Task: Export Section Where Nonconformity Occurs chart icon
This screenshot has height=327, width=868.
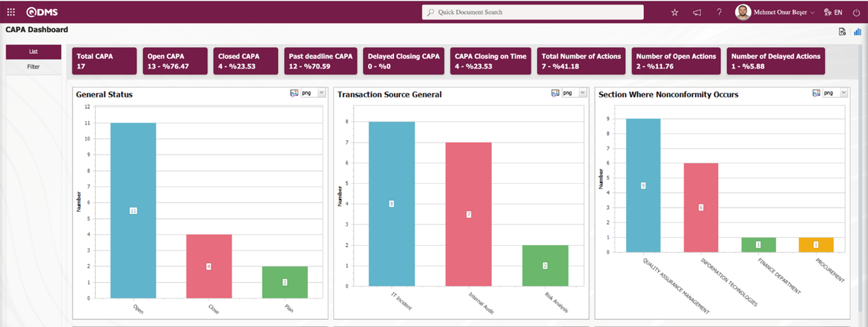Action: (816, 93)
